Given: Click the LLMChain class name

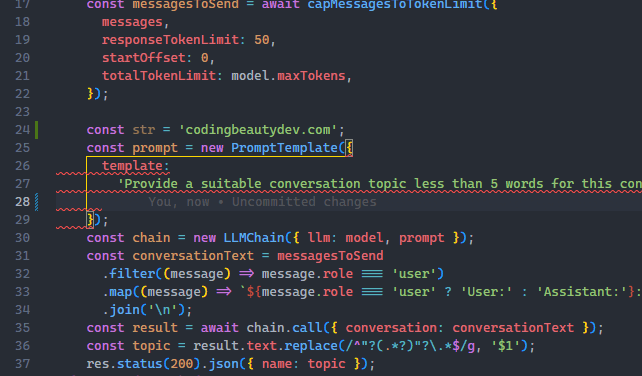Looking at the screenshot, I should [x=254, y=238].
